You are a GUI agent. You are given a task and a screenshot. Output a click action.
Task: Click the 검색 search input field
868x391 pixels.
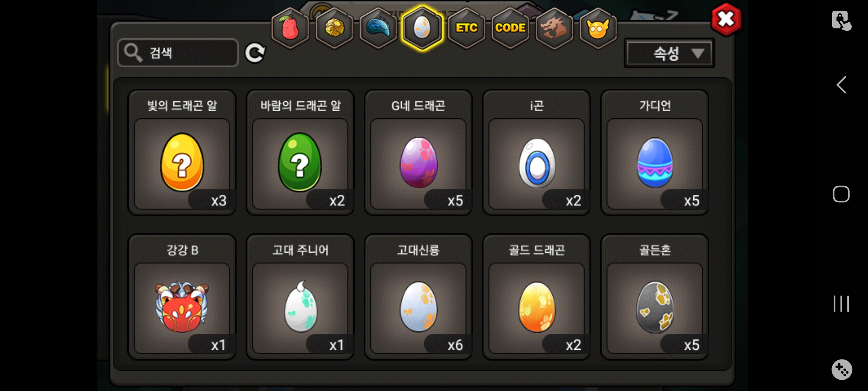tap(178, 53)
